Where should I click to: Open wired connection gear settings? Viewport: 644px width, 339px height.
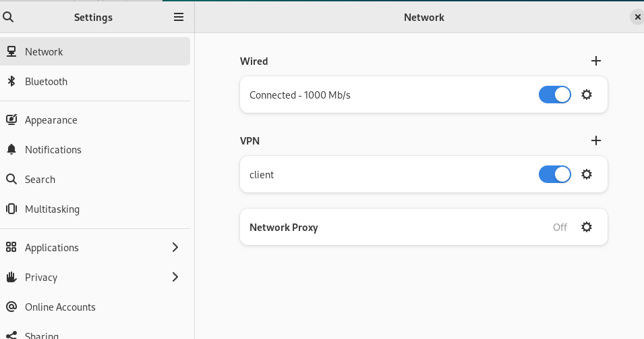click(587, 95)
